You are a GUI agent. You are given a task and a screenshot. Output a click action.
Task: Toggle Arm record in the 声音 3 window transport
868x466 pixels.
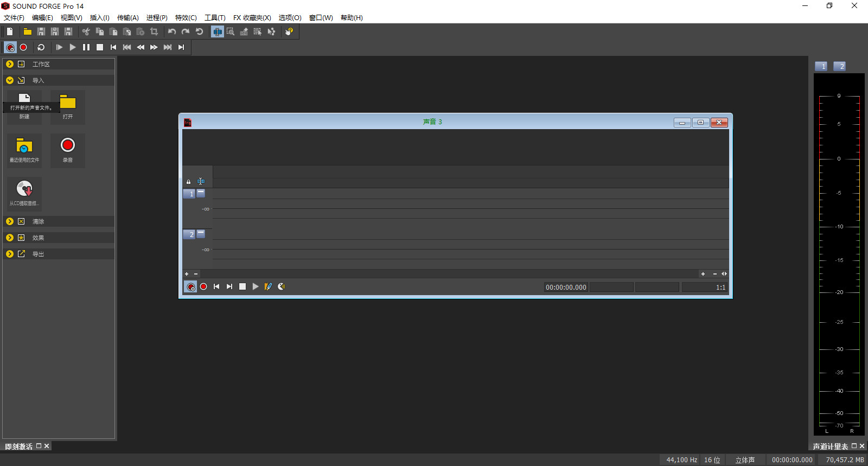coord(190,287)
